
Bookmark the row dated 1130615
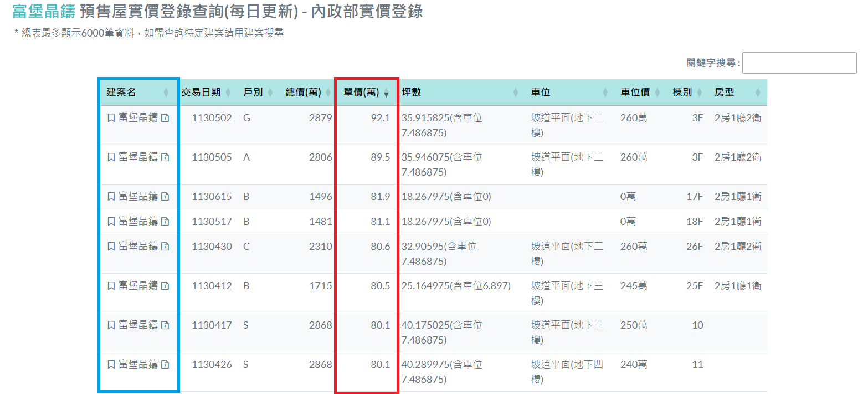111,197
